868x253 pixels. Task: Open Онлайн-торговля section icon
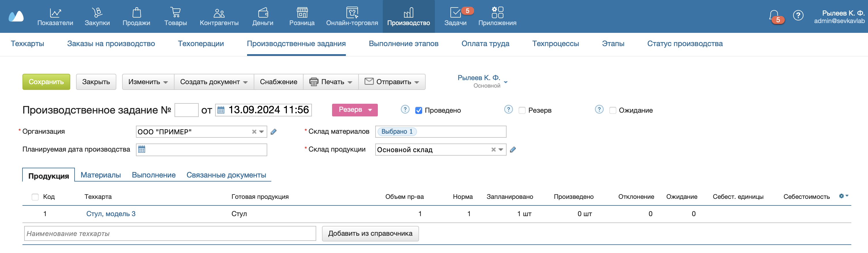click(352, 13)
